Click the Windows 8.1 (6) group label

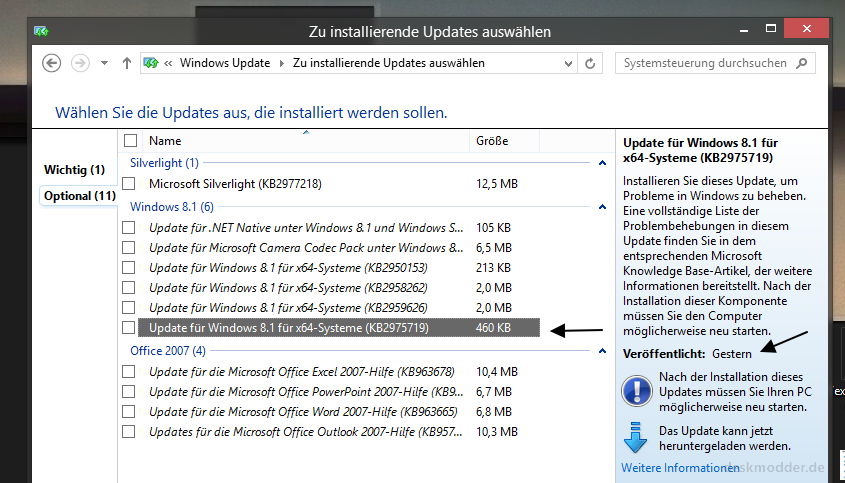172,207
